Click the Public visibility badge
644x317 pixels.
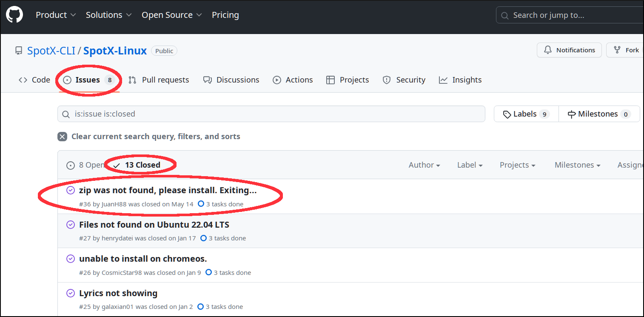[164, 51]
